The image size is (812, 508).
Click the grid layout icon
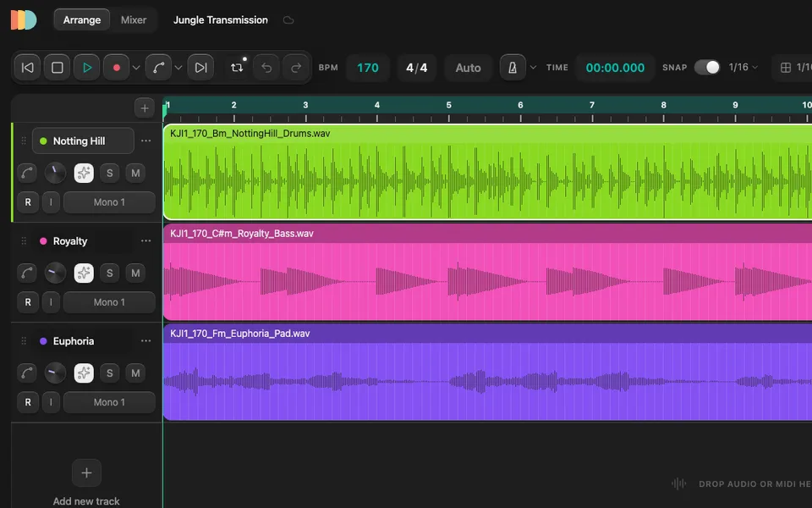786,68
